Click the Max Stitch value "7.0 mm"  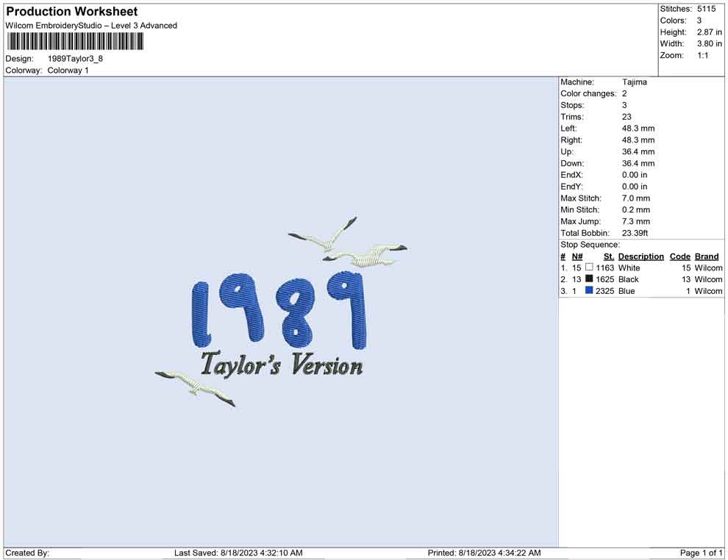[636, 198]
